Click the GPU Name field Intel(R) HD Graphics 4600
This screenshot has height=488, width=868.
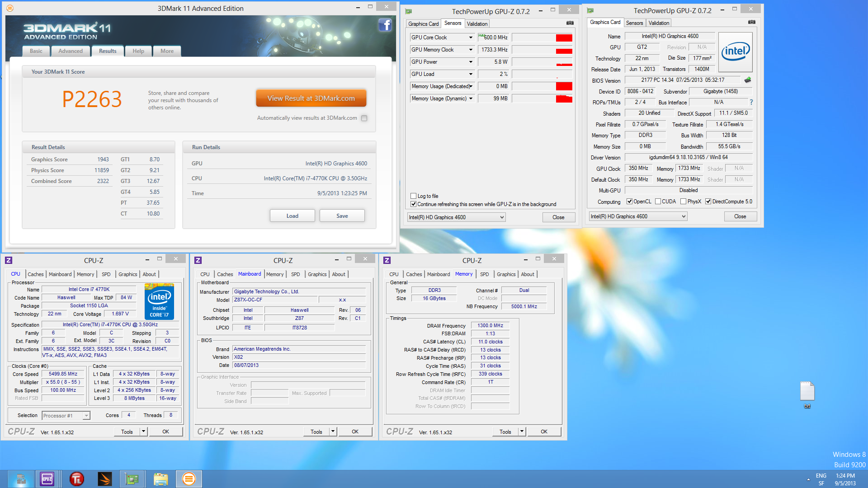(x=670, y=36)
